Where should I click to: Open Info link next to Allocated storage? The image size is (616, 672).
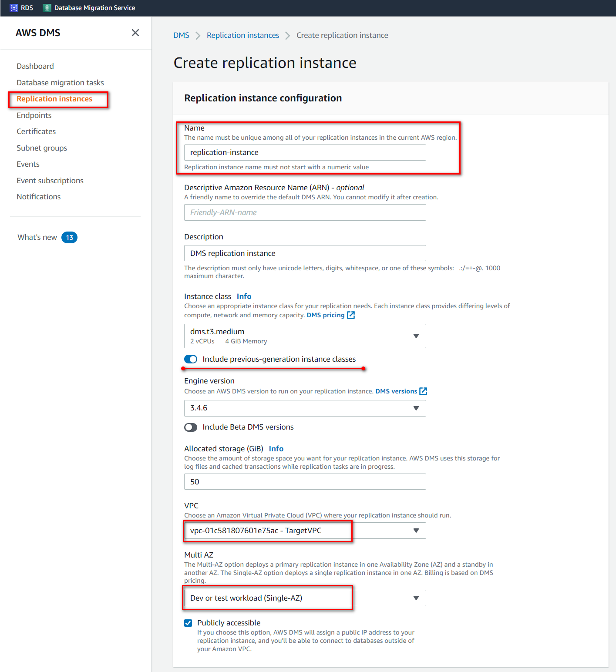coord(276,449)
